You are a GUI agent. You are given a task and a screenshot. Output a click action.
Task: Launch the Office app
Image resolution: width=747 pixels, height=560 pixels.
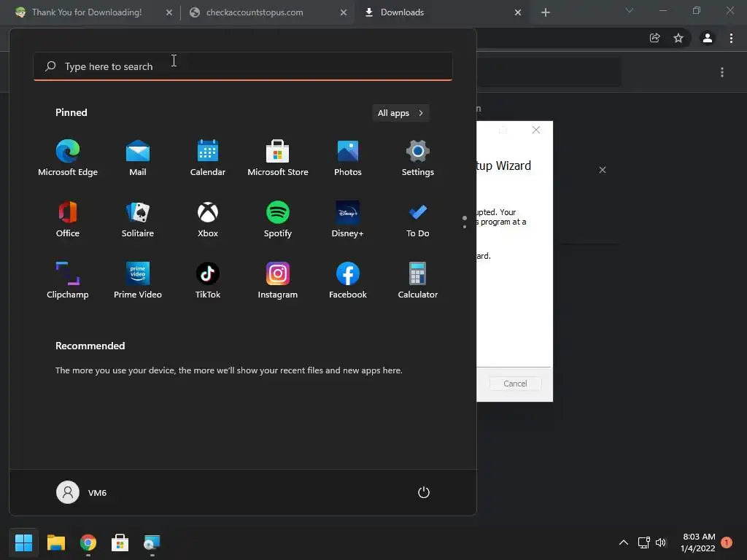tap(68, 219)
